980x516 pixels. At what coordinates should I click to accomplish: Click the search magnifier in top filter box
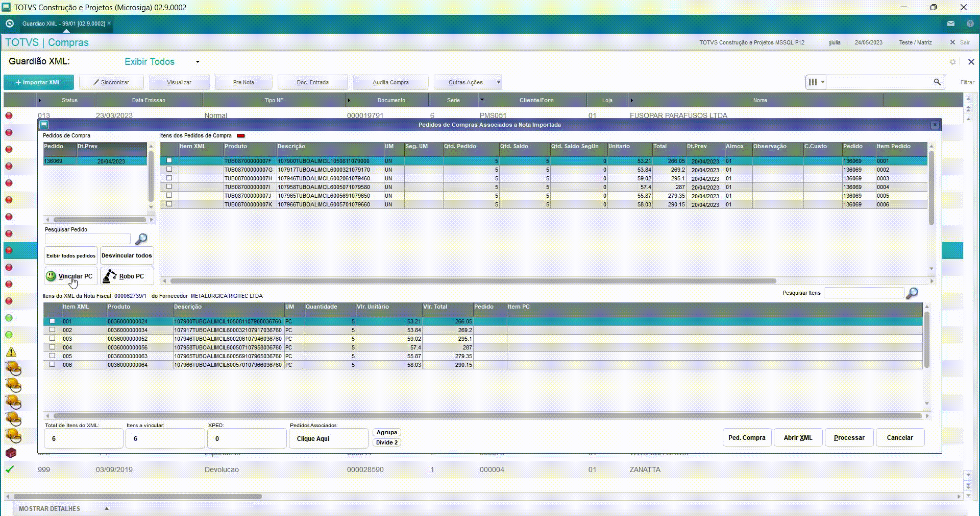click(x=937, y=82)
